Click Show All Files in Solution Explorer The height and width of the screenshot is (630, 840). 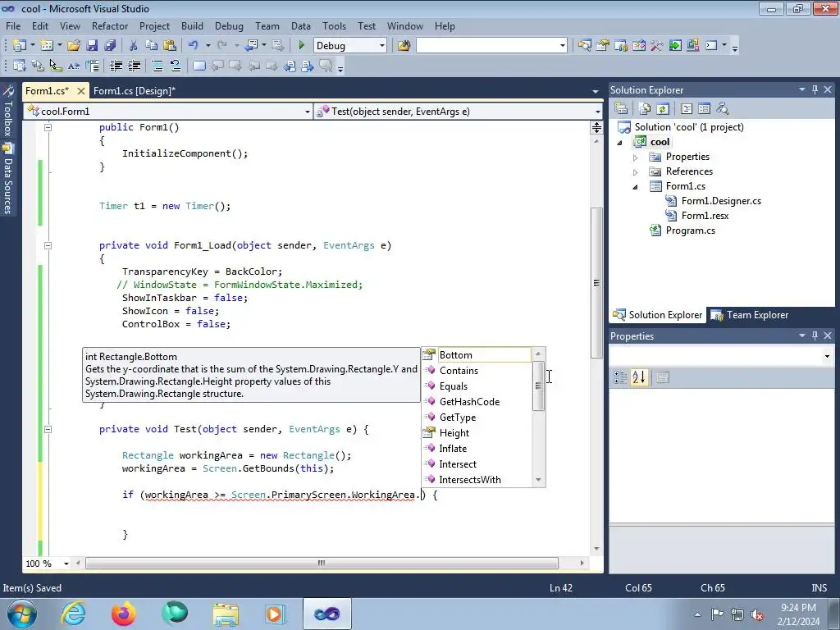pos(645,109)
